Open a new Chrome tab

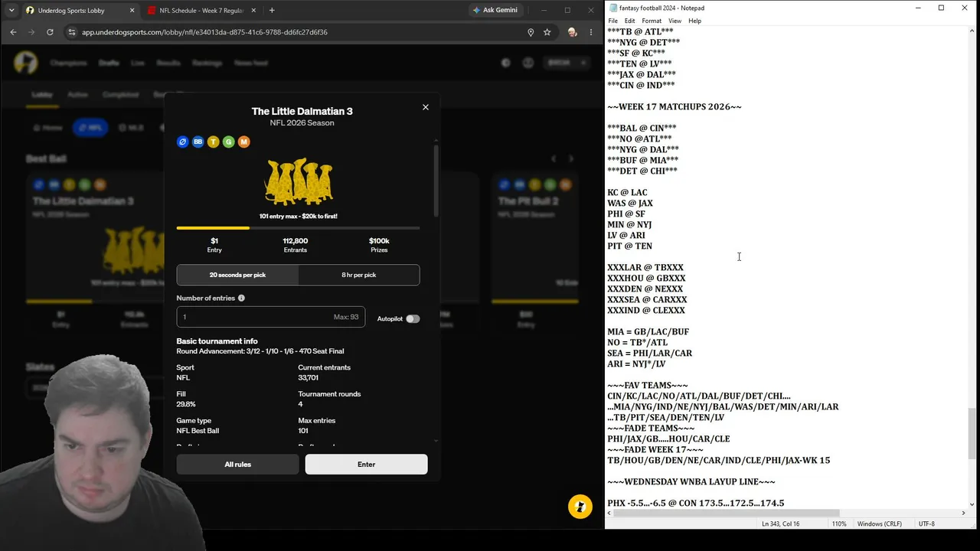pyautogui.click(x=272, y=10)
